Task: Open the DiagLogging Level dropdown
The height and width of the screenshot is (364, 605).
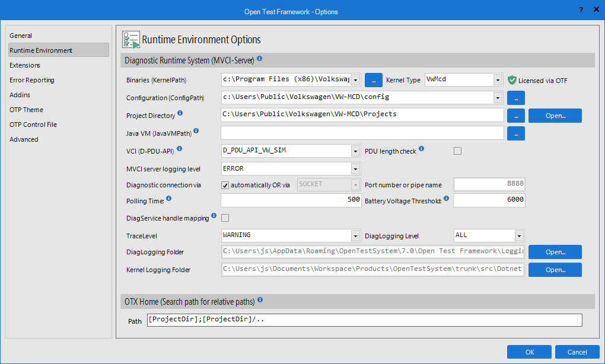Action: [518, 235]
